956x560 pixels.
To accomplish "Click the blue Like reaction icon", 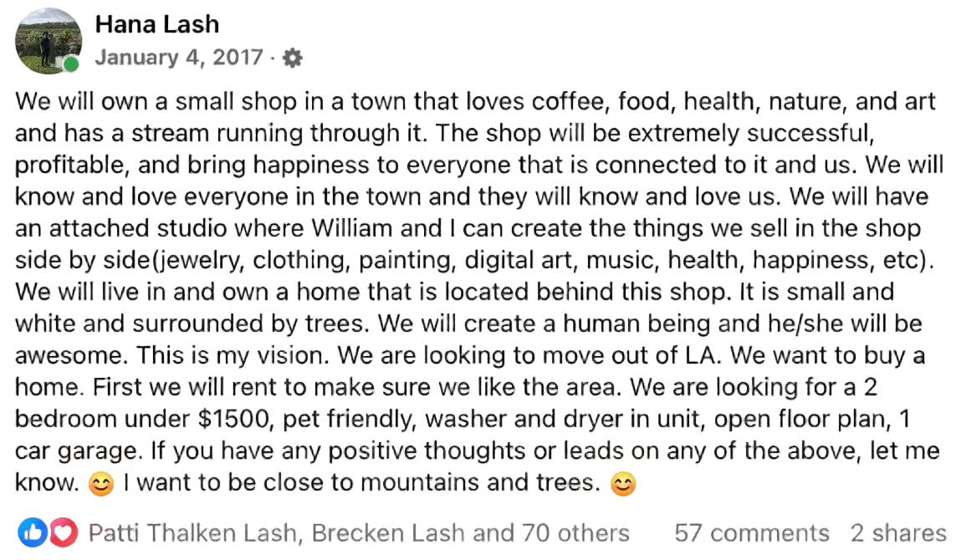I will (x=32, y=532).
